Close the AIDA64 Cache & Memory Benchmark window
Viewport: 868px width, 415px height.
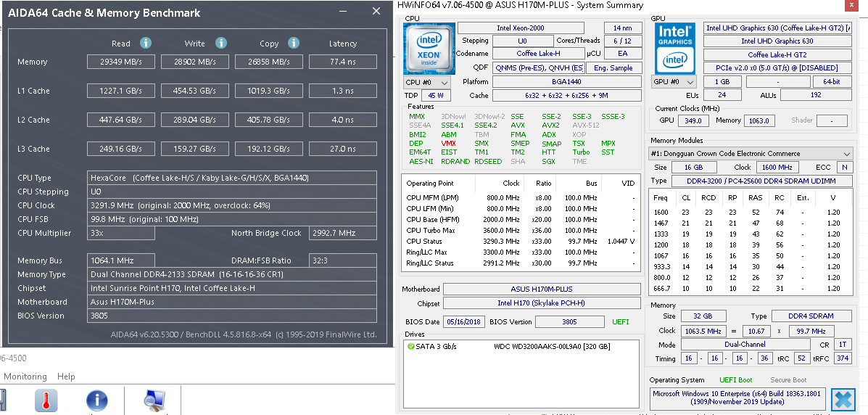[x=376, y=12]
